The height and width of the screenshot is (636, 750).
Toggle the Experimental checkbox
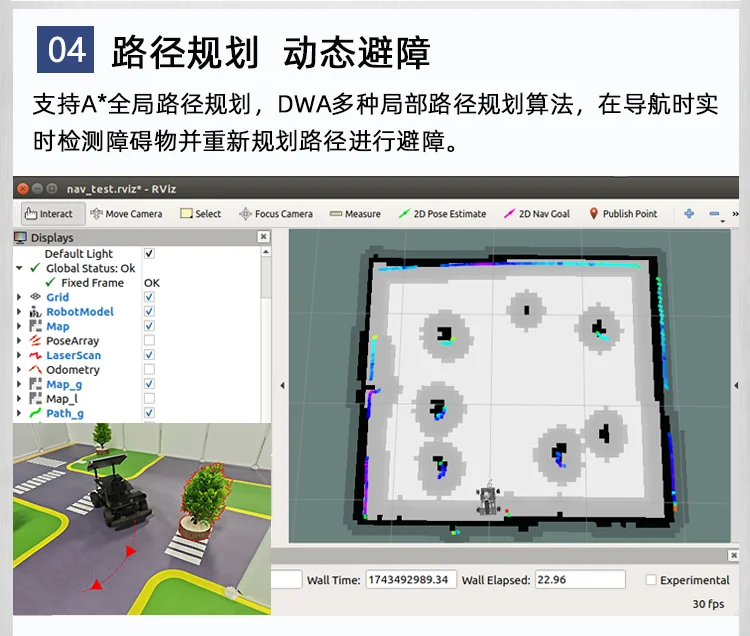click(x=651, y=580)
